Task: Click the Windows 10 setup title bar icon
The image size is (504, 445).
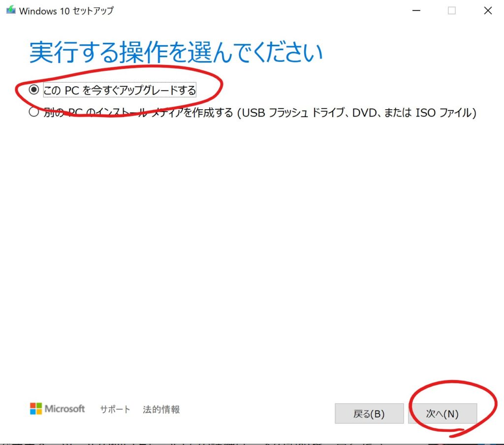Action: coord(11,10)
